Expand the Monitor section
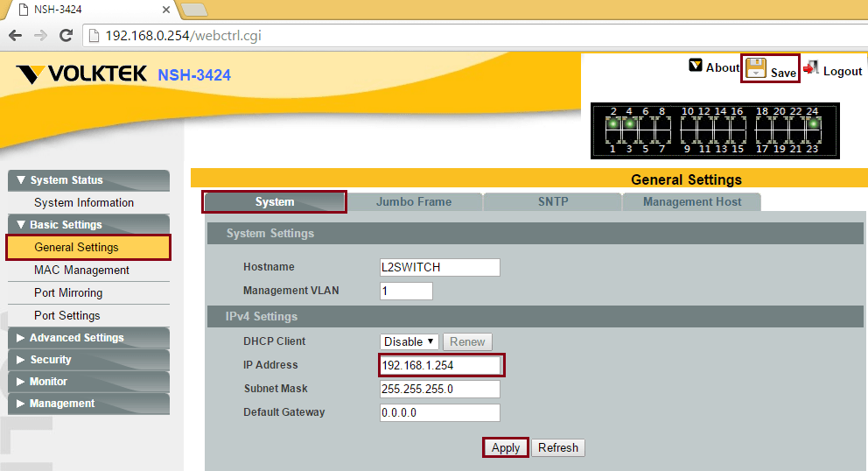Screen dimensions: 868x471 coord(88,381)
